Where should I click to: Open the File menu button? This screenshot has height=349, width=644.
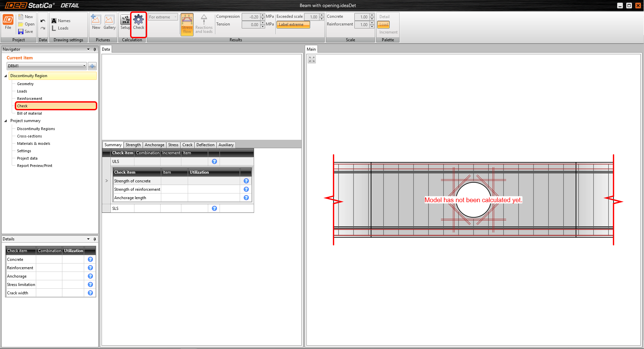[8, 22]
